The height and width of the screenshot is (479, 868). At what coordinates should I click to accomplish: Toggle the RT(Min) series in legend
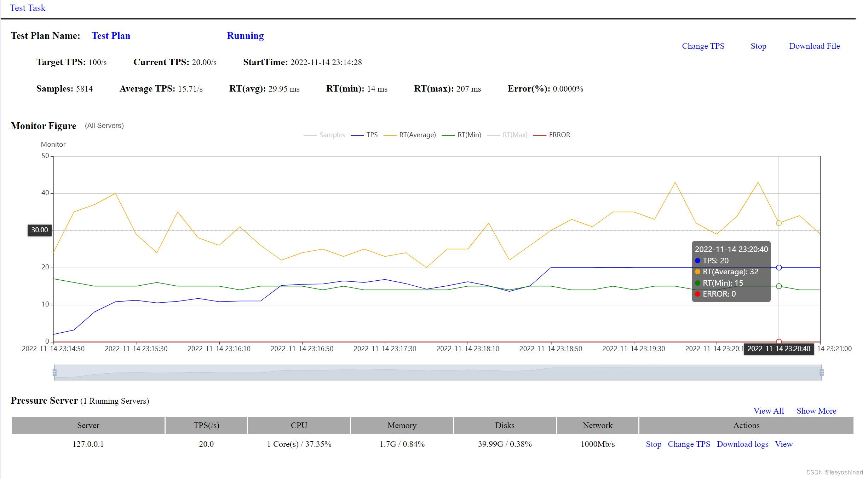[x=461, y=135]
